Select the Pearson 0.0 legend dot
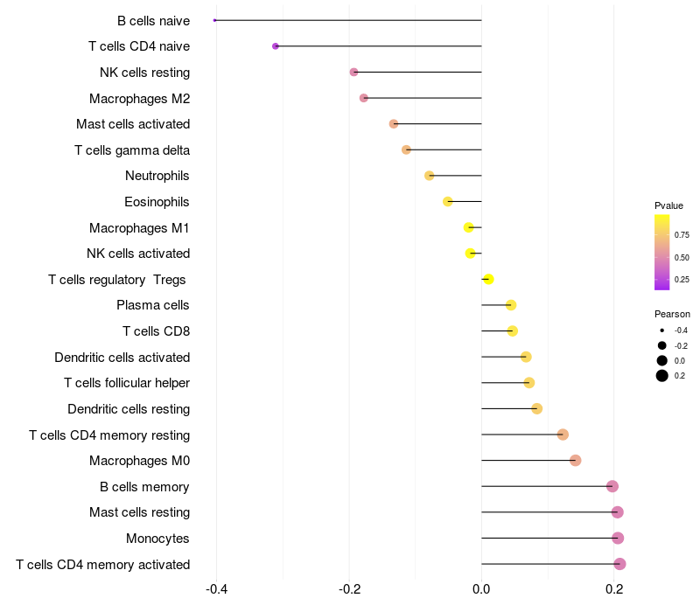The width and height of the screenshot is (700, 612). (x=662, y=360)
